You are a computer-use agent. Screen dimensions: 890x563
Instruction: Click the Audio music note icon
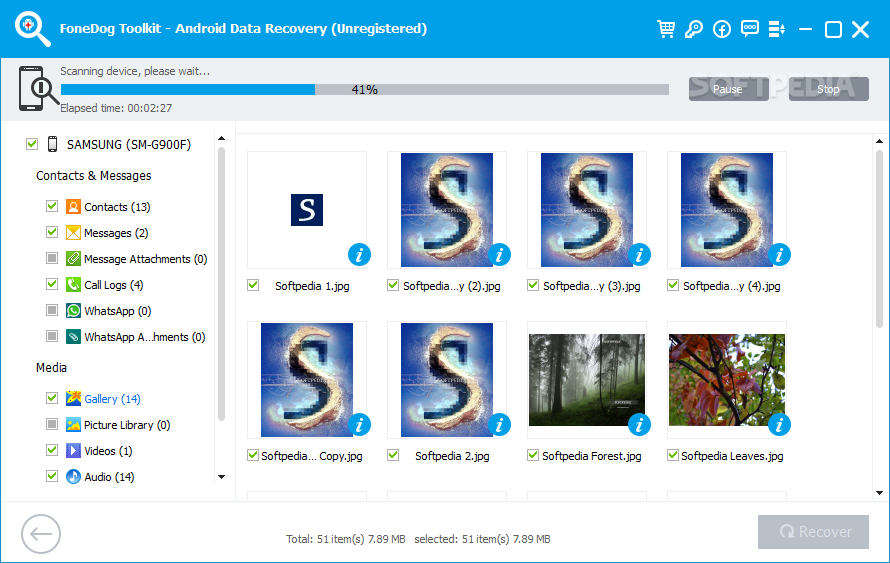pos(73,476)
